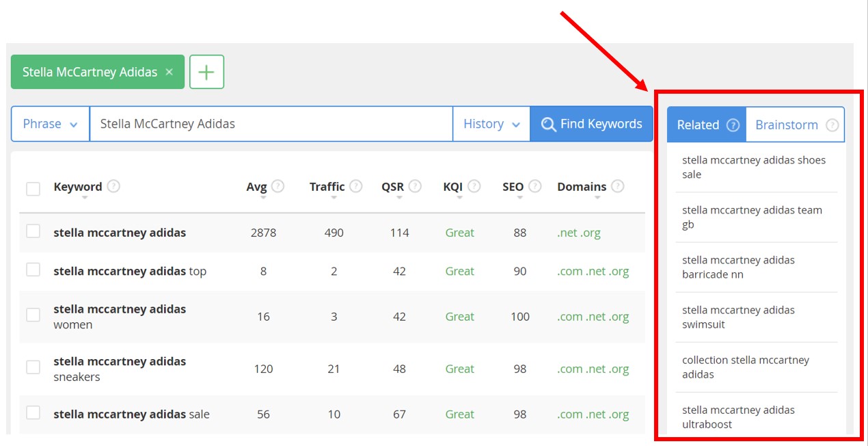Screen dimensions: 868x446
Task: Check the 'stella mccartney adidas' row checkbox
Action: click(x=33, y=231)
